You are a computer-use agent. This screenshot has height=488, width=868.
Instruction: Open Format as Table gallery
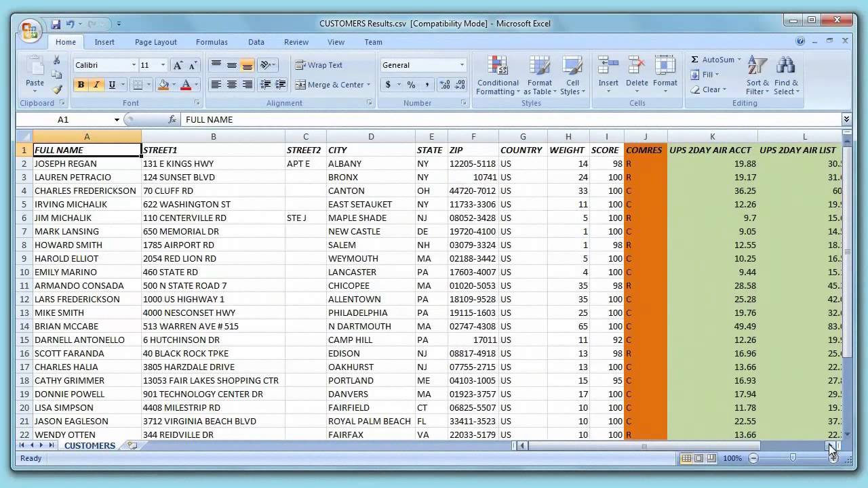coord(540,76)
